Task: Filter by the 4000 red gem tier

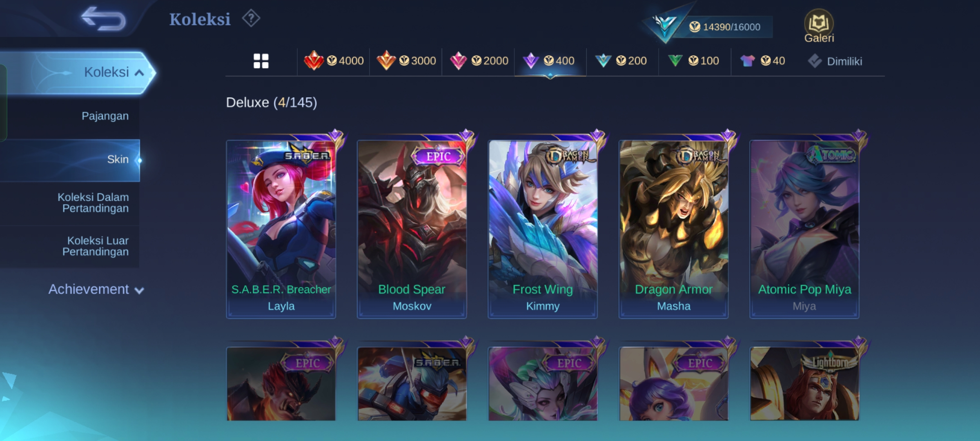Action: [x=334, y=61]
